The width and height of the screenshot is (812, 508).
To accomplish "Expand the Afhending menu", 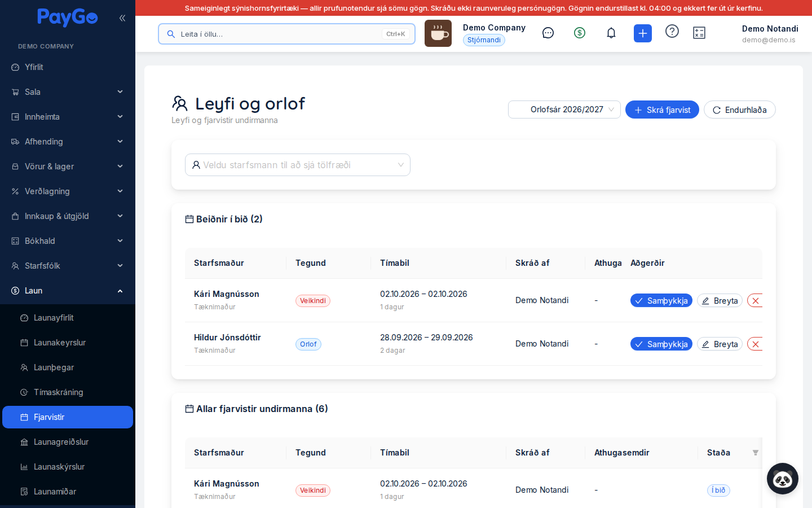I will pos(68,142).
